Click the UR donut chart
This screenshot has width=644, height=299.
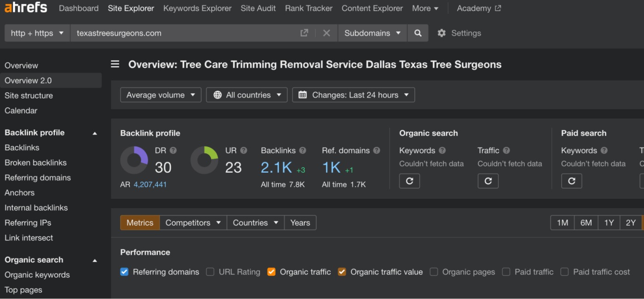(x=204, y=160)
